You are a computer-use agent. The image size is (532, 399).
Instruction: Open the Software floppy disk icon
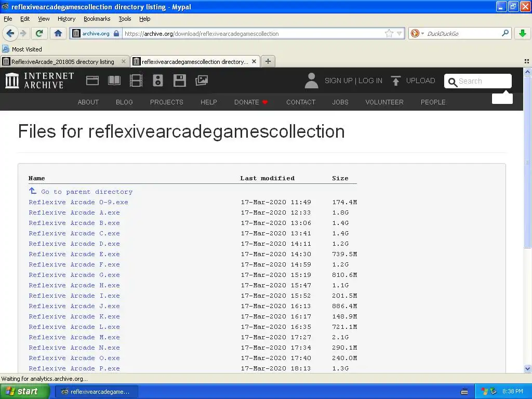pos(179,81)
